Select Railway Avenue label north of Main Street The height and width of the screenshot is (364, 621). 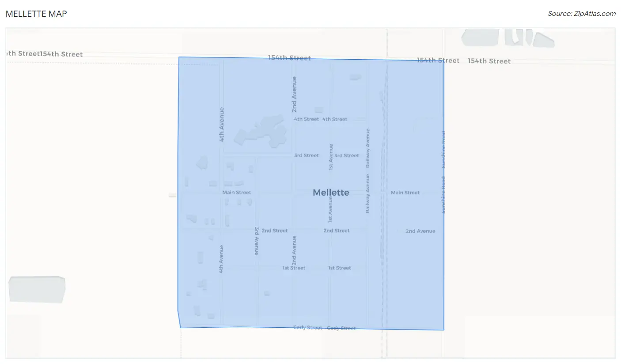[x=368, y=148]
